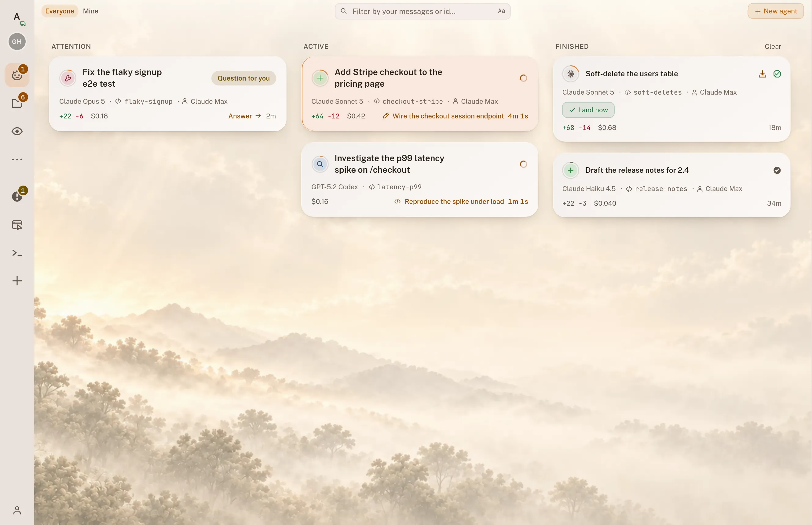
Task: Open the eye watch icon in sidebar
Action: coord(17,131)
